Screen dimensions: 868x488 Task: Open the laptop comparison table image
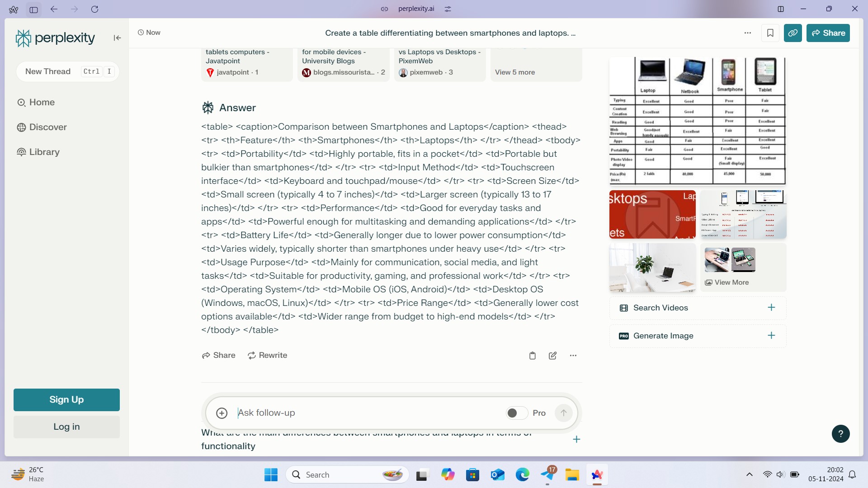click(698, 121)
